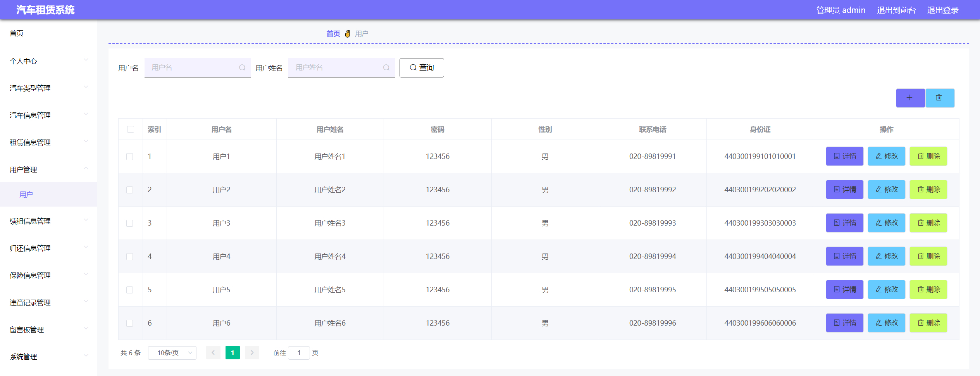Click the previous page arrow icon
980x376 pixels.
pos(213,353)
